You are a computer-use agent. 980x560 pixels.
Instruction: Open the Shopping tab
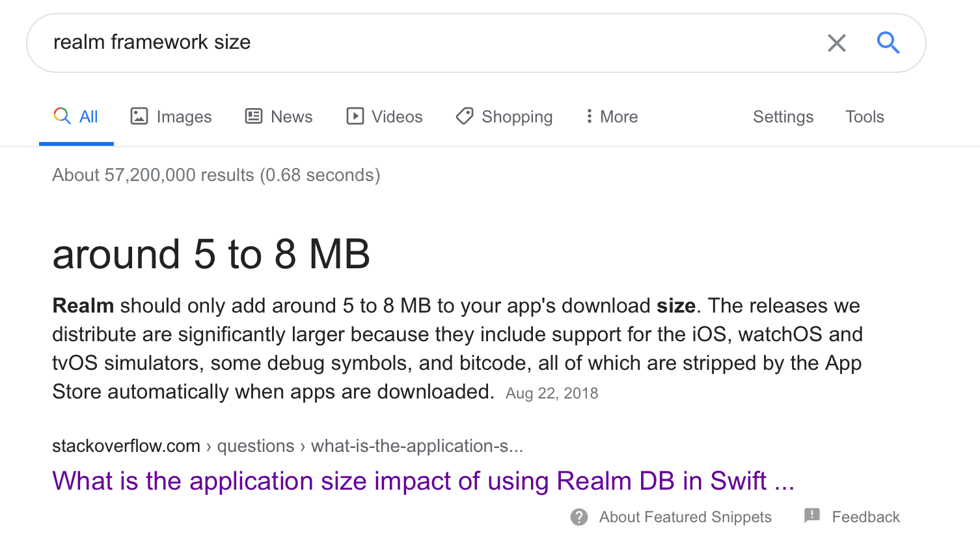click(x=504, y=117)
